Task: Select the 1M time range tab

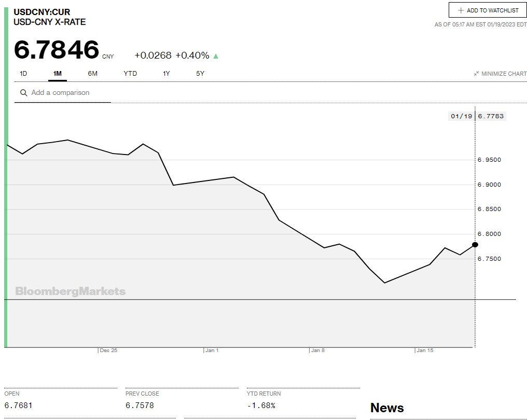Action: click(58, 74)
